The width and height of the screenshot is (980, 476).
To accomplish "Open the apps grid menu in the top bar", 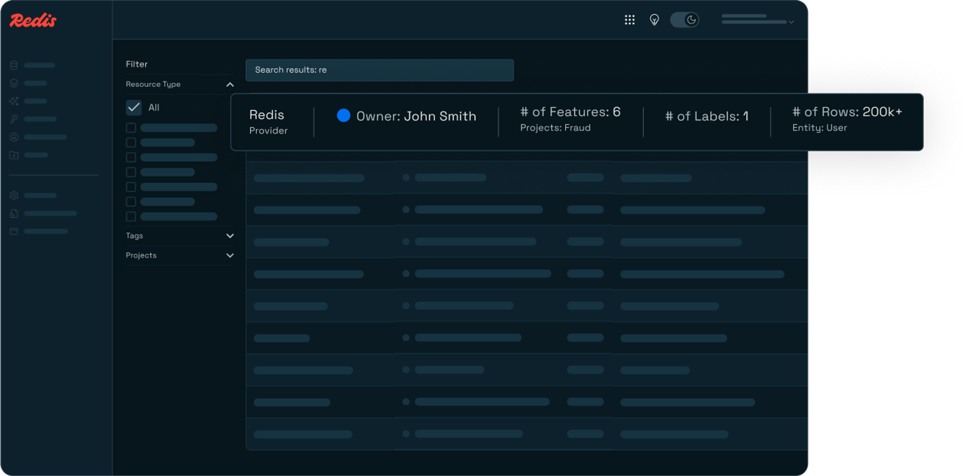I will point(630,20).
